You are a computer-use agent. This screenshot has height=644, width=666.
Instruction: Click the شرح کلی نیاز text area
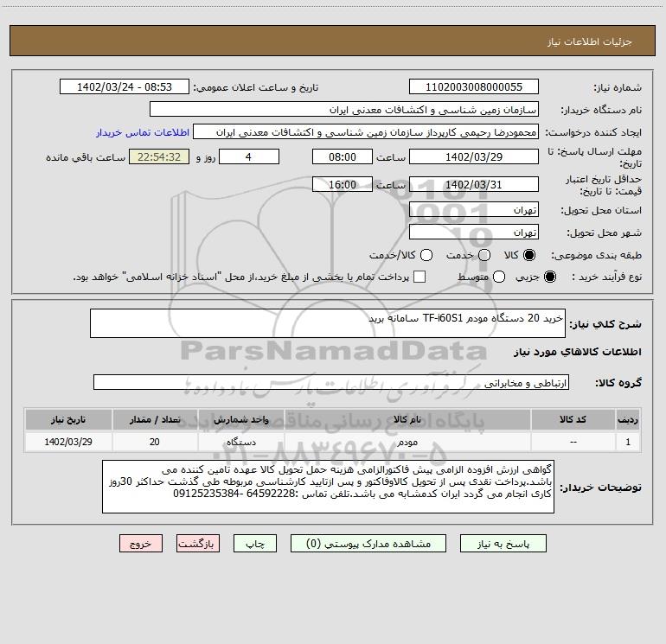tap(328, 323)
